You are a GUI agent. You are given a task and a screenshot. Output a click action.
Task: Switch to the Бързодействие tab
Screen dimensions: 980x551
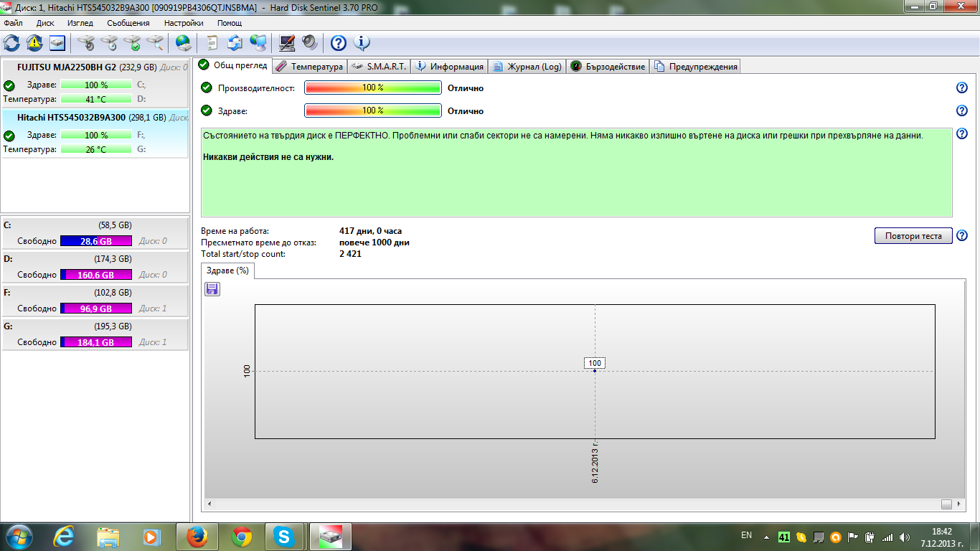point(608,66)
